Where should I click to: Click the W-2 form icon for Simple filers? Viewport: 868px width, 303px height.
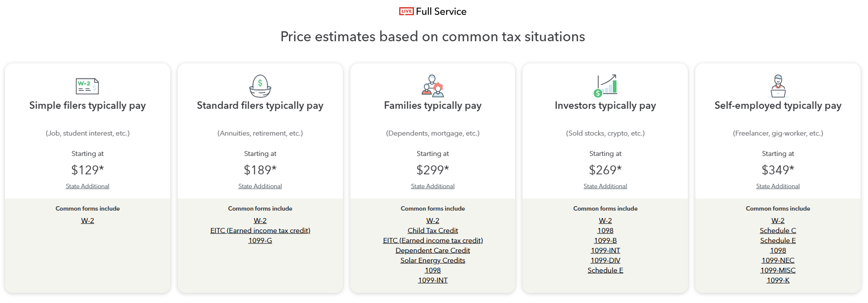pos(87,86)
